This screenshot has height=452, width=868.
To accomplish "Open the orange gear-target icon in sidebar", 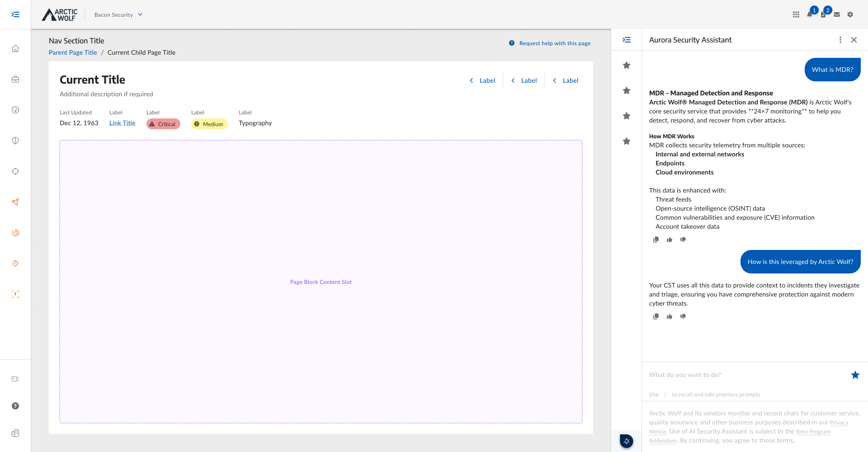I will [x=15, y=264].
